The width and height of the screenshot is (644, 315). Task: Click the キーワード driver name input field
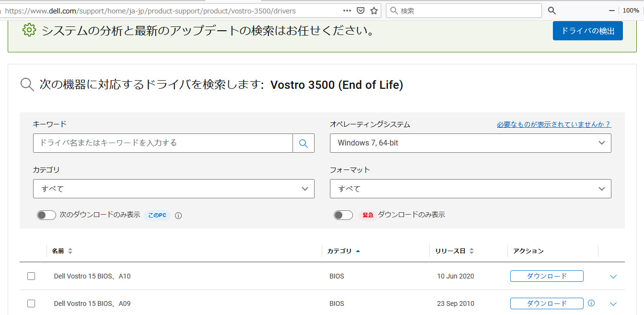click(163, 143)
